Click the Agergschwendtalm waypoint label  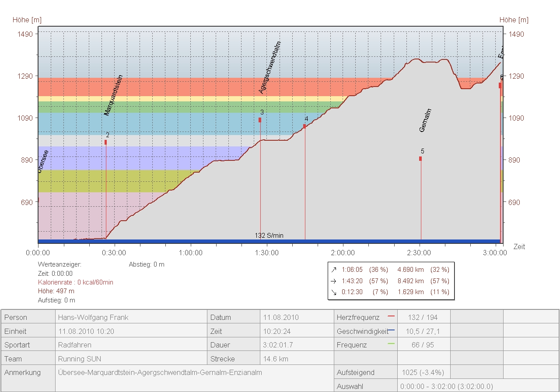point(269,67)
